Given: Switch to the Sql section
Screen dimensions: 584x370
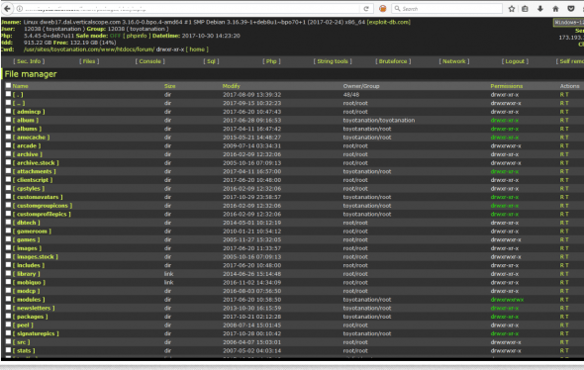Looking at the screenshot, I should (x=211, y=61).
